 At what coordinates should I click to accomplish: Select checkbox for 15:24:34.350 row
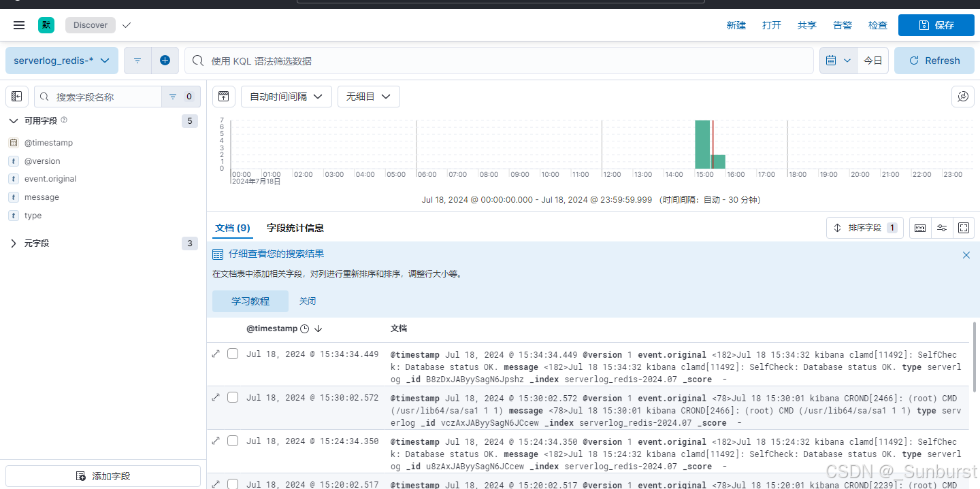click(x=233, y=441)
